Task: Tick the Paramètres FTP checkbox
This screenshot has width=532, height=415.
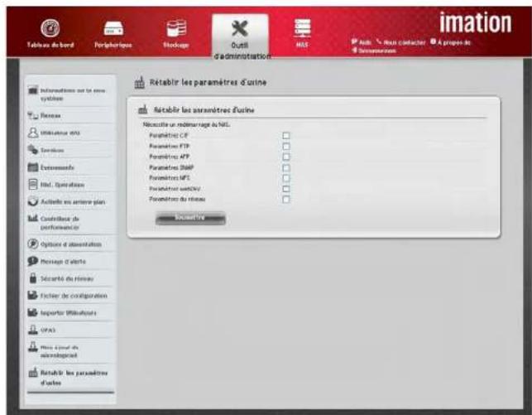Action: pyautogui.click(x=286, y=145)
